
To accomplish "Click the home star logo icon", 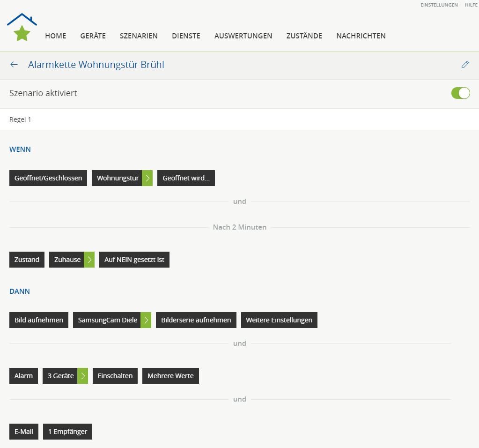I will (22, 28).
